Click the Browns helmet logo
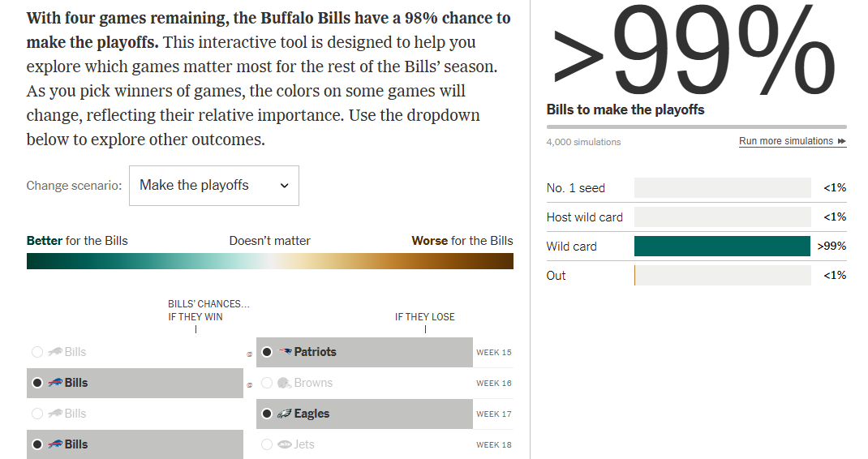Image resolution: width=868 pixels, height=459 pixels. [x=284, y=383]
